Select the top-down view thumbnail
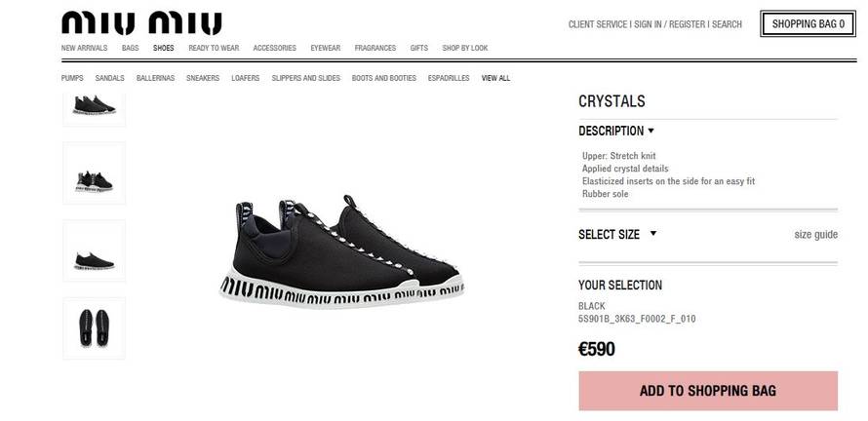Viewport: 868px width, 421px height. pos(94,328)
